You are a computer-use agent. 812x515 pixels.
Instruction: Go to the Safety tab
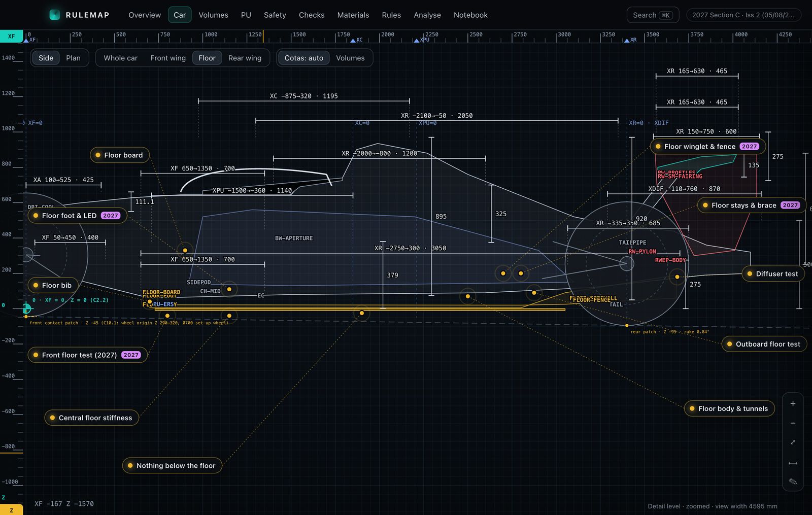[275, 15]
